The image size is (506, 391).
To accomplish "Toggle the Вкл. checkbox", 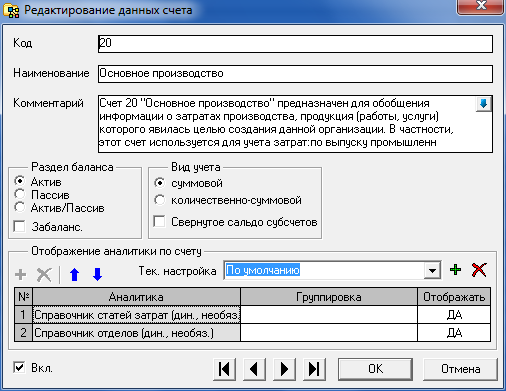I will pos(19,368).
